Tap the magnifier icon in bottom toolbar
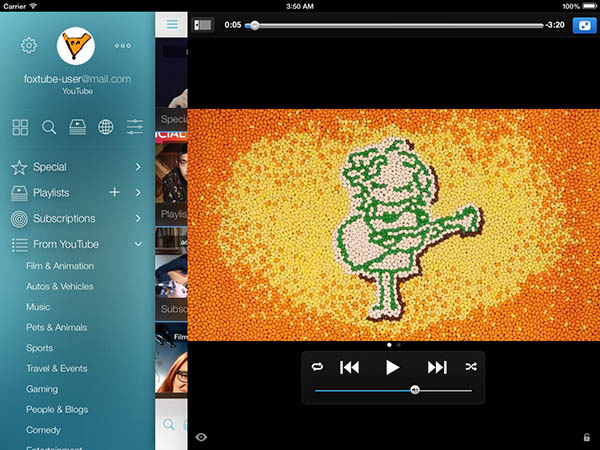 [169, 424]
